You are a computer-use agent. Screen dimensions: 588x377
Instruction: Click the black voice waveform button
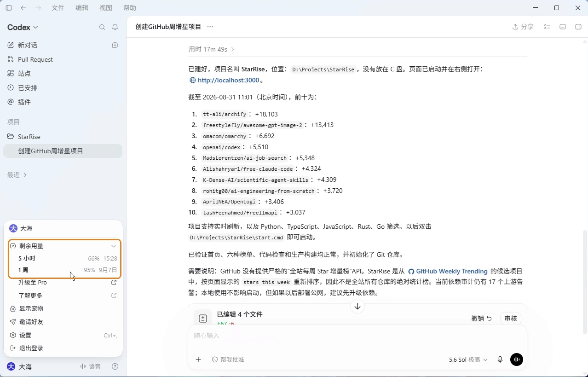pos(517,360)
